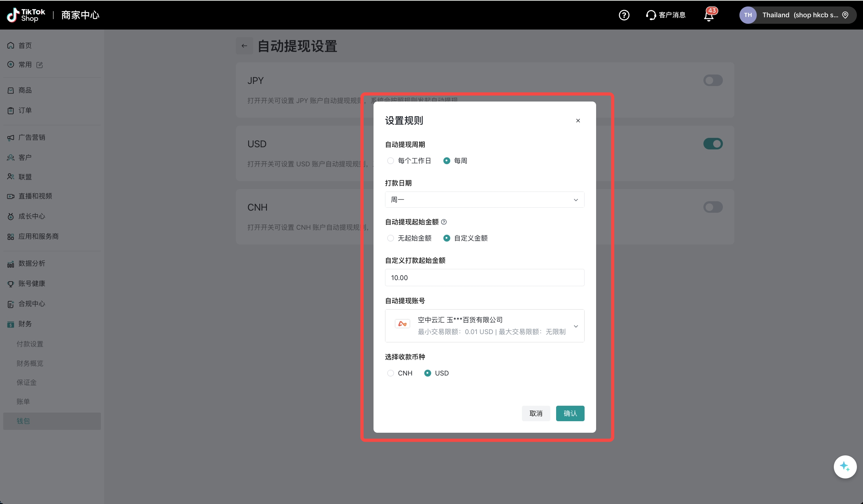Click info icon next to 自动提现起始金额
Viewport: 863px width, 504px height.
(444, 222)
